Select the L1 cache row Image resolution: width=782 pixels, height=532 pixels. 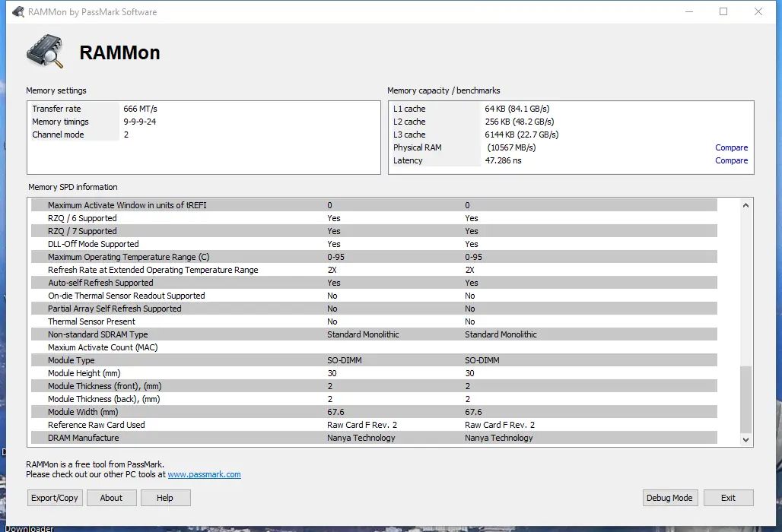[571, 109]
